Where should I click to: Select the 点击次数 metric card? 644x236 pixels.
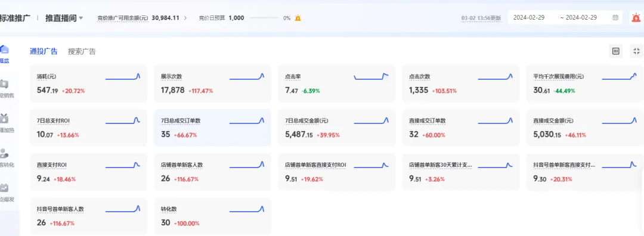pos(460,83)
